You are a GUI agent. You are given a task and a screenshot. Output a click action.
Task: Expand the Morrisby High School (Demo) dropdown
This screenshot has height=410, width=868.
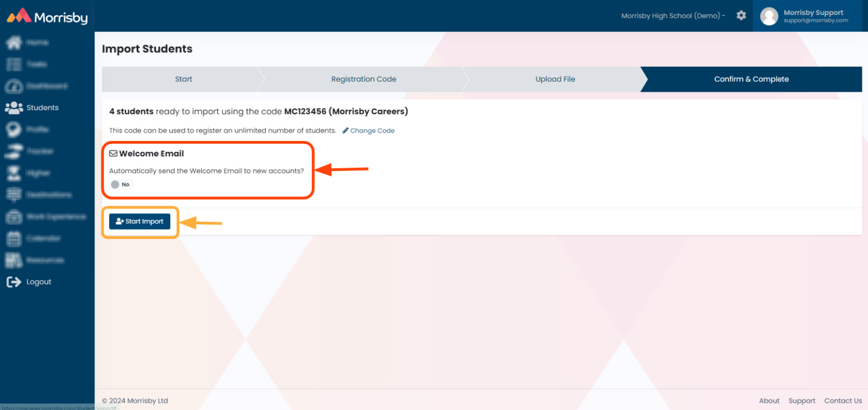(x=673, y=16)
